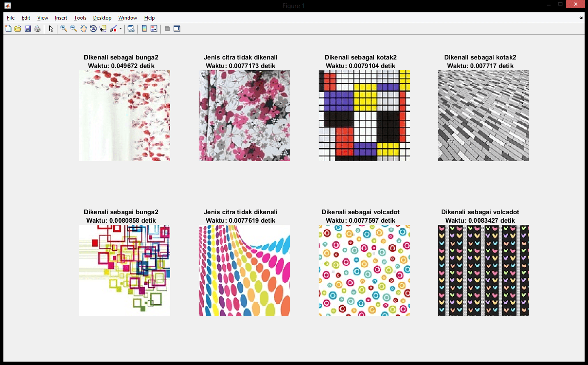
Task: Enable the Rotate 3D tool
Action: [93, 29]
